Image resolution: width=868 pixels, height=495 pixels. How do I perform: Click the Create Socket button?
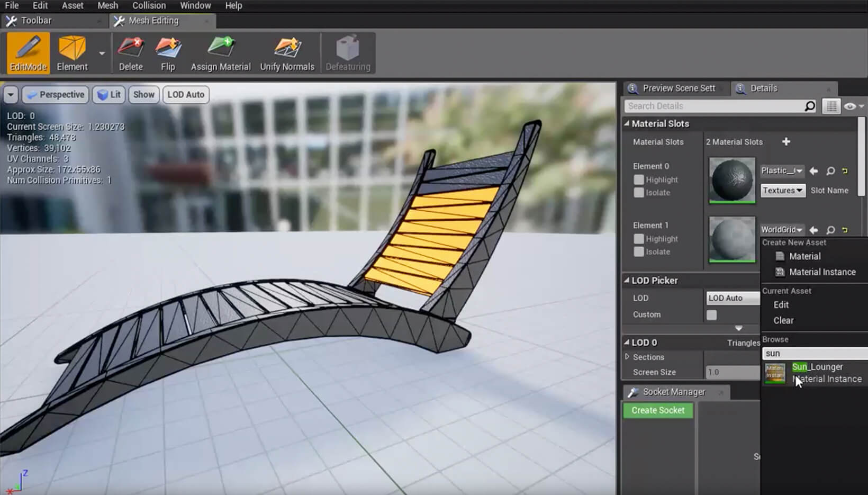click(657, 410)
